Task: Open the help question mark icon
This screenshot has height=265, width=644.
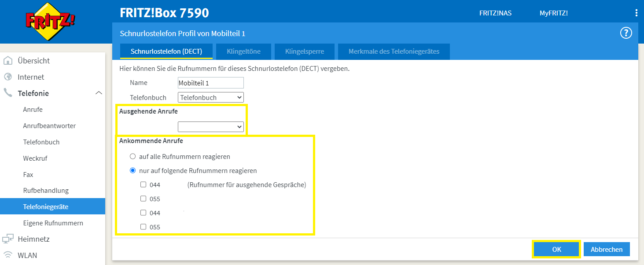Action: coord(626,33)
